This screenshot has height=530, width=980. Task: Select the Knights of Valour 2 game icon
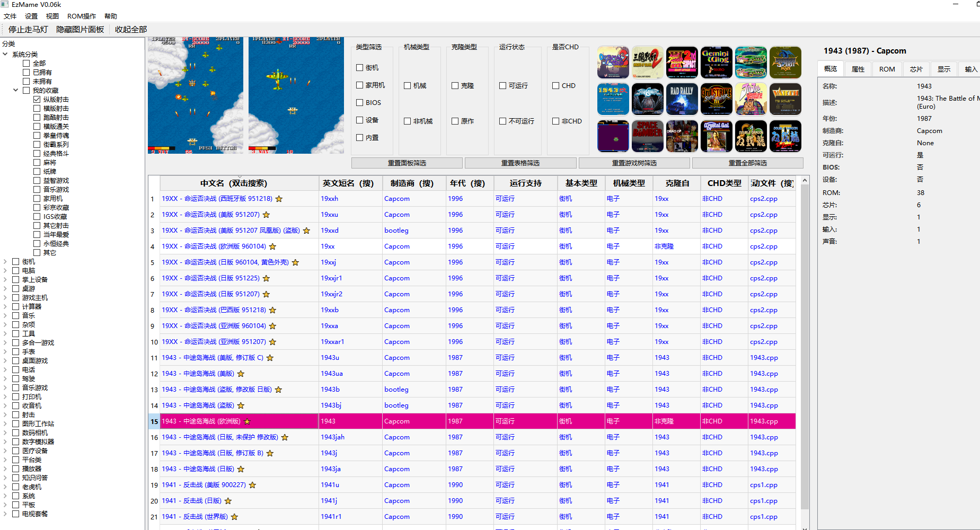648,63
